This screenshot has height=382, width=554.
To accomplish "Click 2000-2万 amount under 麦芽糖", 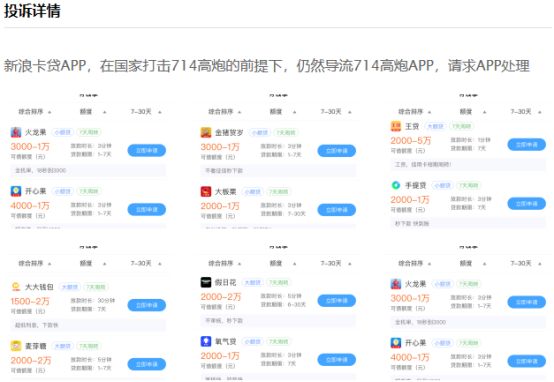I will [x=31, y=360].
